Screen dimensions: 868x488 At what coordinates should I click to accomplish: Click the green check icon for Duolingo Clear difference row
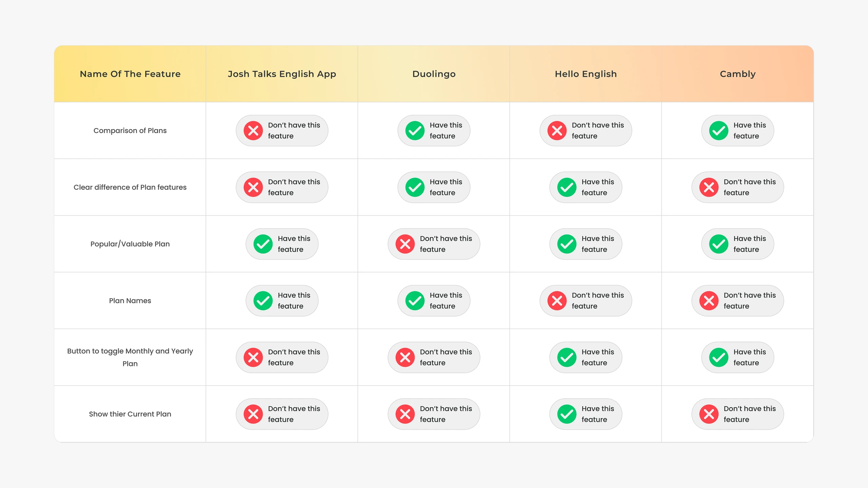[x=415, y=187]
